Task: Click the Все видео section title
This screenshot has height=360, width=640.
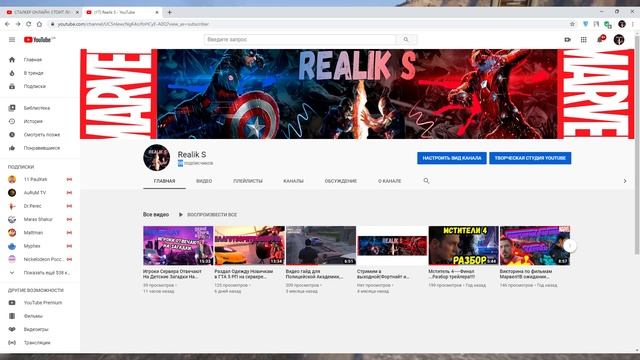Action: (x=156, y=214)
